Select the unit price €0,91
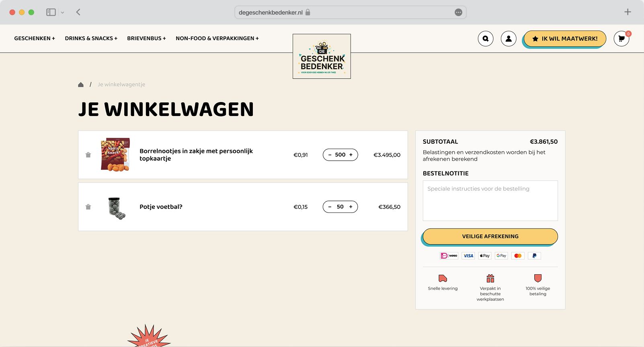This screenshot has height=347, width=644. tap(301, 155)
